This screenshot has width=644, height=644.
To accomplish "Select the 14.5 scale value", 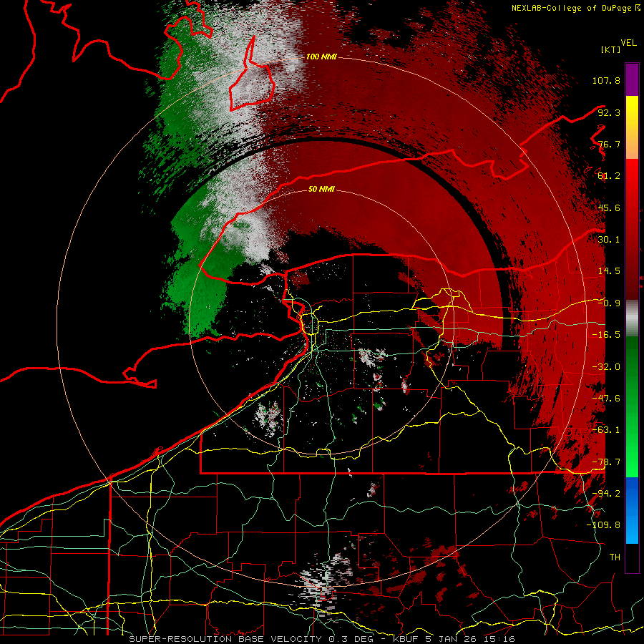I will click(609, 271).
